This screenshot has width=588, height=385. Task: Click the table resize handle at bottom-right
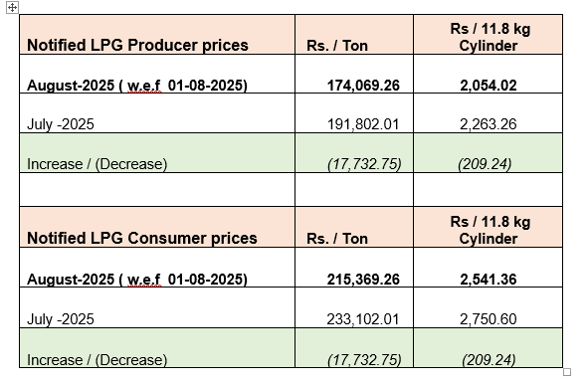coord(567,372)
